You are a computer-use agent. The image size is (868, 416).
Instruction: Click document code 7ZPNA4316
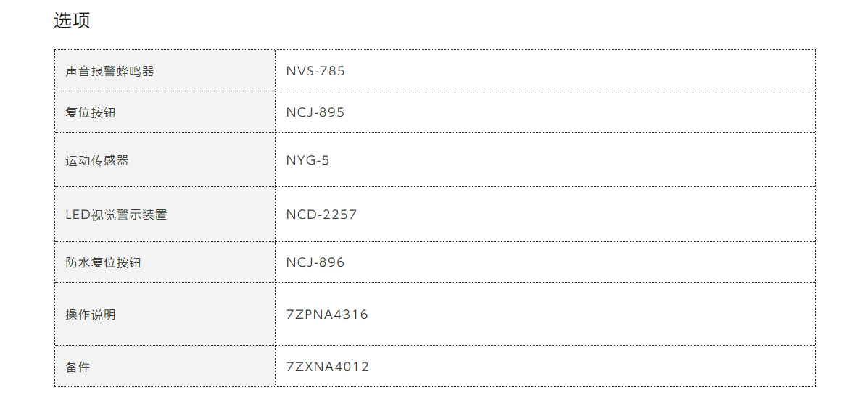[x=327, y=315]
